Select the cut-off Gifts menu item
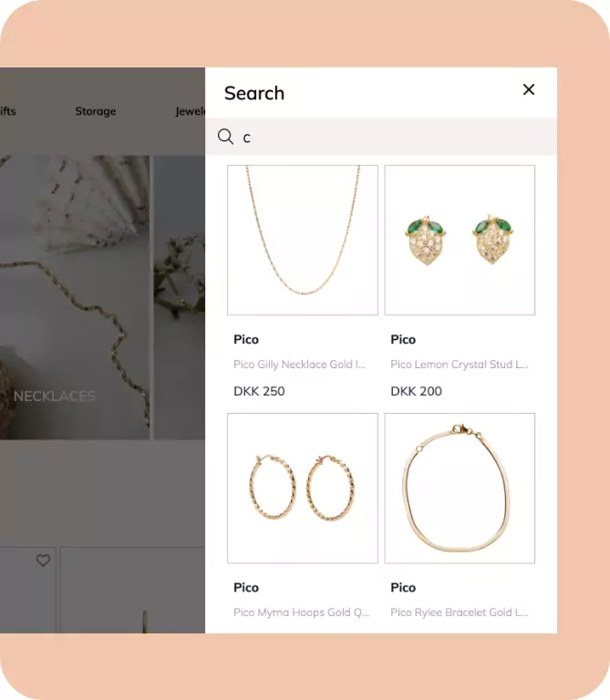The image size is (610, 700). click(x=7, y=111)
